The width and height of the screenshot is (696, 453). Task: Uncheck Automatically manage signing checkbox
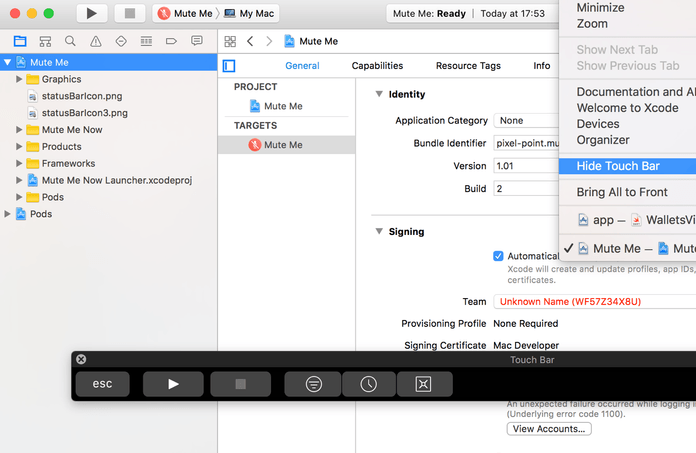(498, 256)
